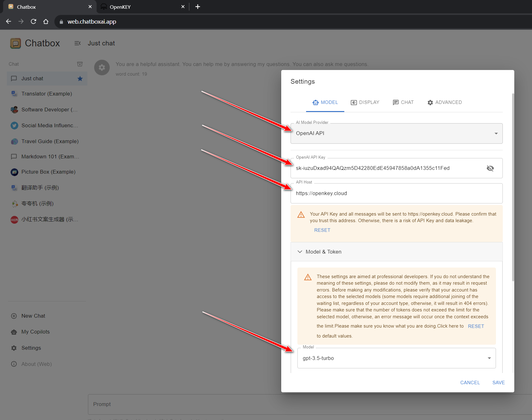Toggle API key visibility eye icon
The height and width of the screenshot is (420, 532).
click(x=490, y=168)
